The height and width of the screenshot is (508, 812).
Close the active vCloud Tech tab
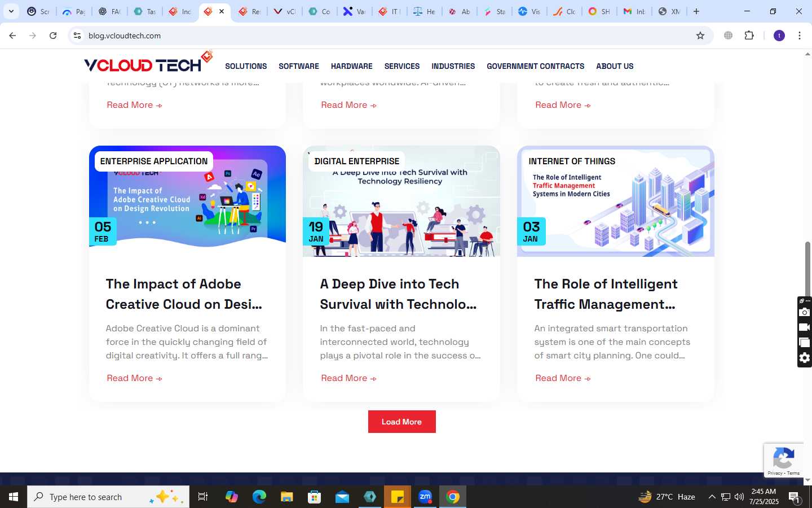tap(222, 11)
